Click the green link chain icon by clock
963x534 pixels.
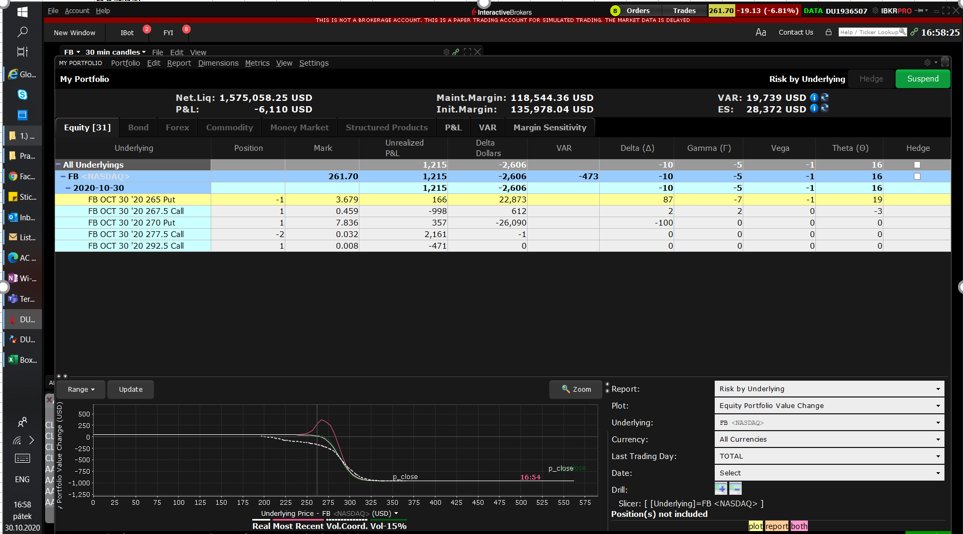[914, 33]
